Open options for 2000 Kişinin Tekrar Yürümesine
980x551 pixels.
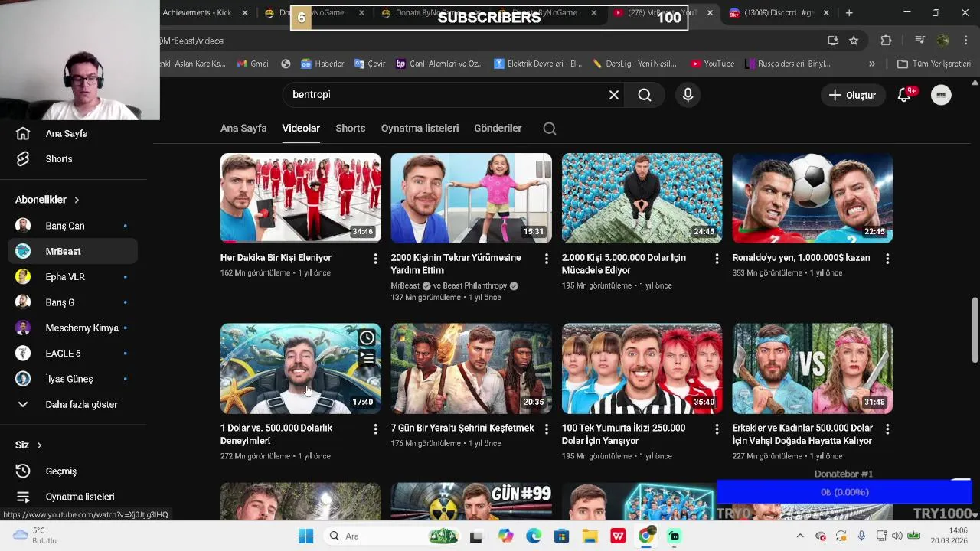click(546, 259)
